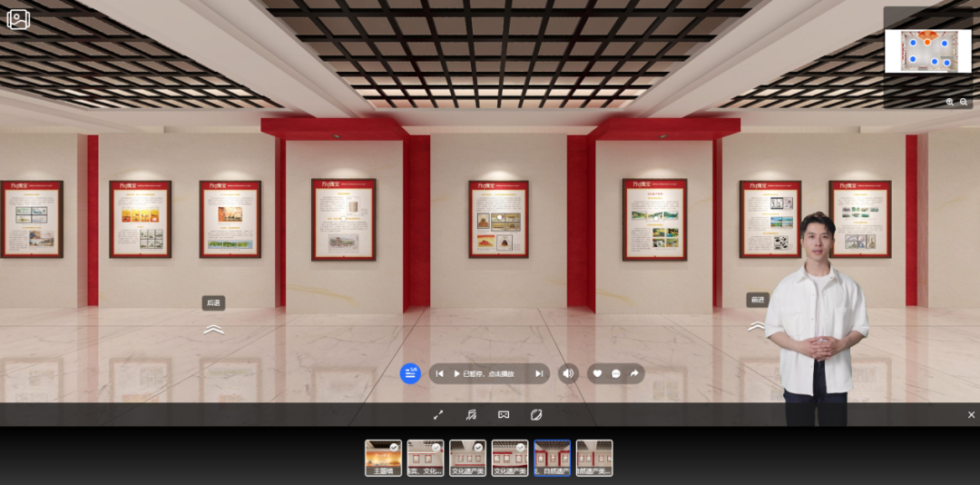Go back to the previous scene track
The image size is (980, 485).
439,373
